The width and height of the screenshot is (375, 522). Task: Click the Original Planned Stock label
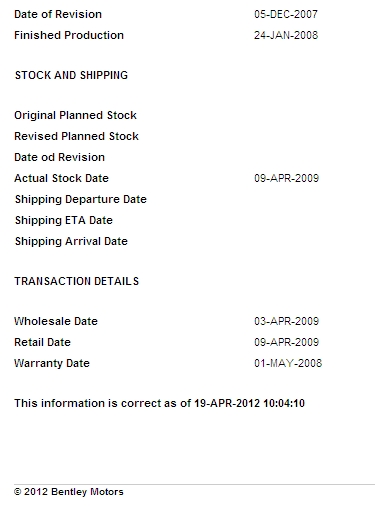point(75,115)
